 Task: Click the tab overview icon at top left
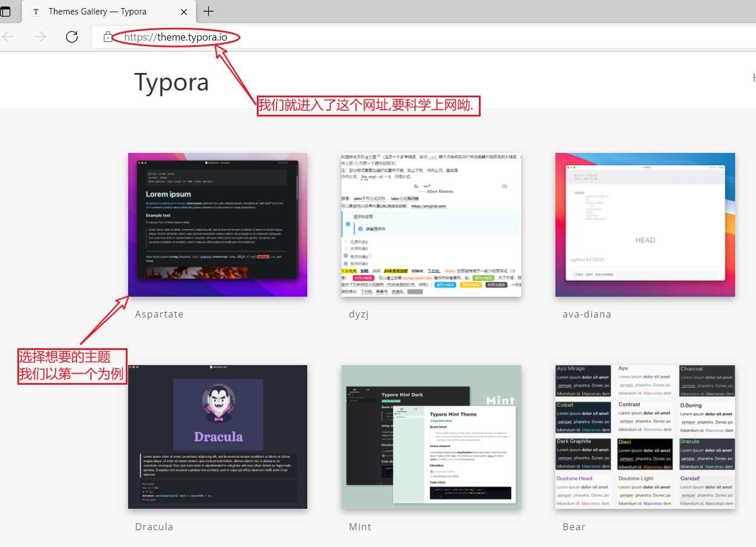[8, 10]
